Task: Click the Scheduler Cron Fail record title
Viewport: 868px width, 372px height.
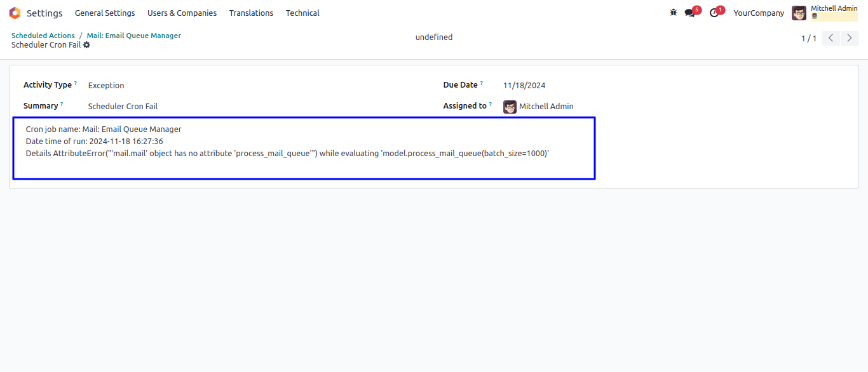Action: (46, 45)
